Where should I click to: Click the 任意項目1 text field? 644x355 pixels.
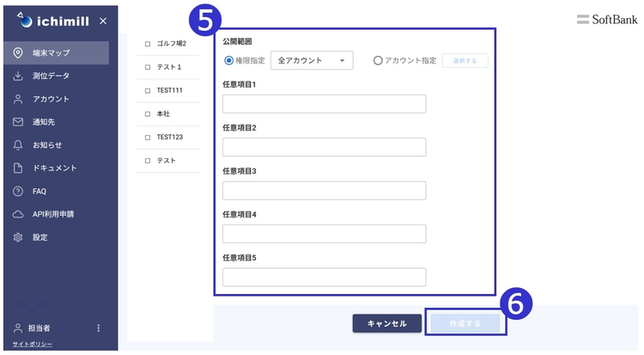coord(324,104)
